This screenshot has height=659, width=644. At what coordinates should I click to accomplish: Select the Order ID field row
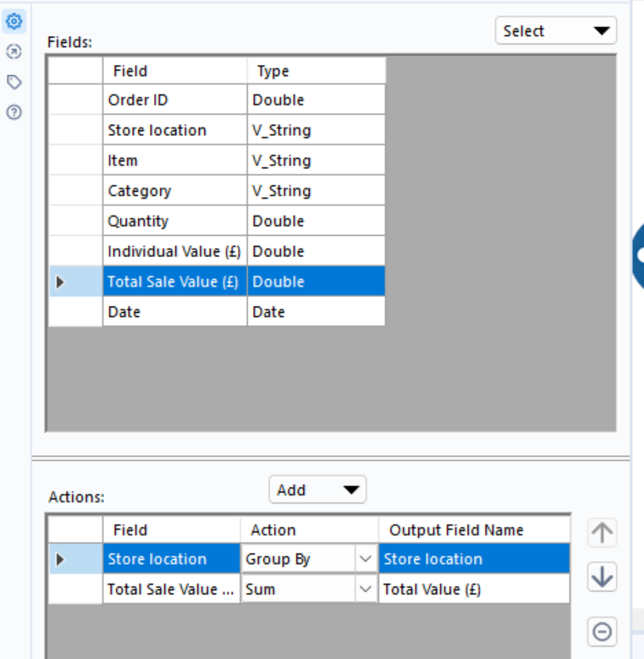click(x=174, y=100)
